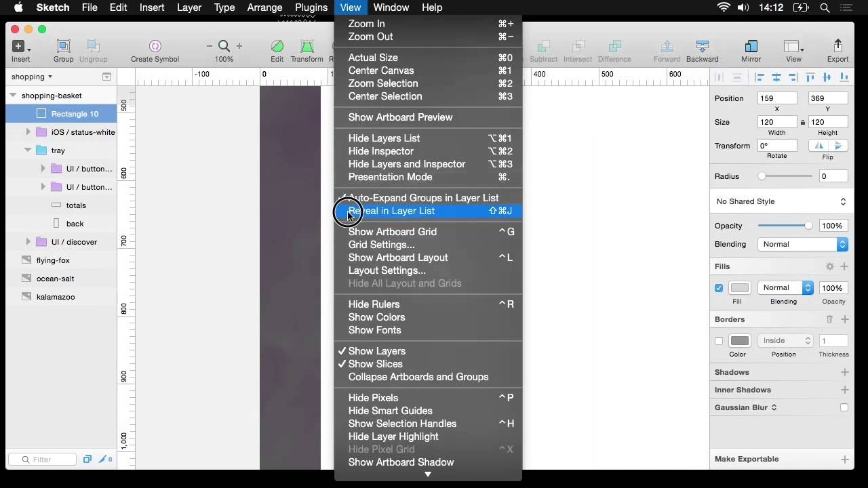Screen dimensions: 868x488
Task: Click the Make Exportable plus icon
Action: 844,459
